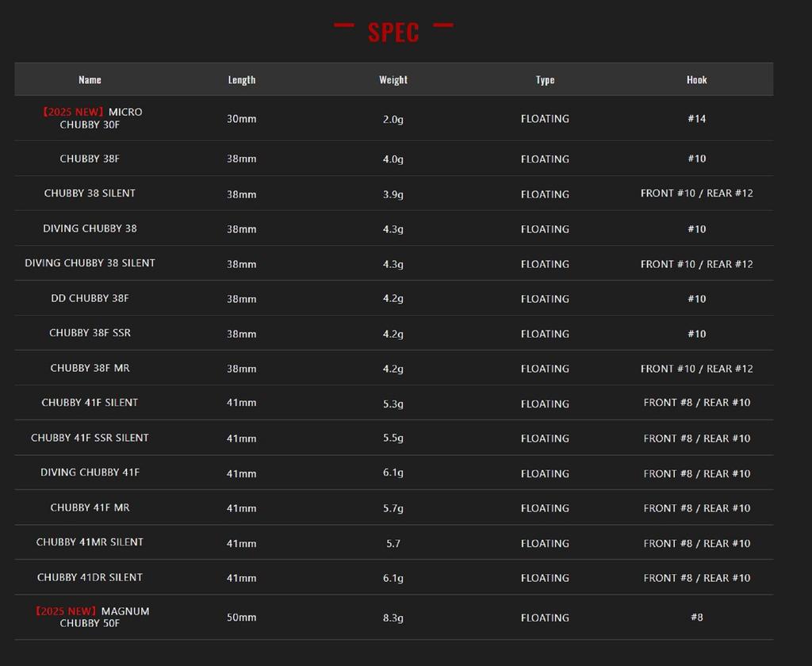The image size is (812, 666).
Task: Click the Weight column header
Action: click(x=393, y=79)
